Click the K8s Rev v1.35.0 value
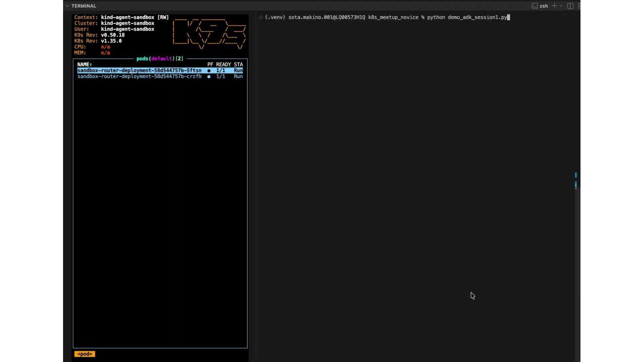The height and width of the screenshot is (362, 644). (x=111, y=41)
